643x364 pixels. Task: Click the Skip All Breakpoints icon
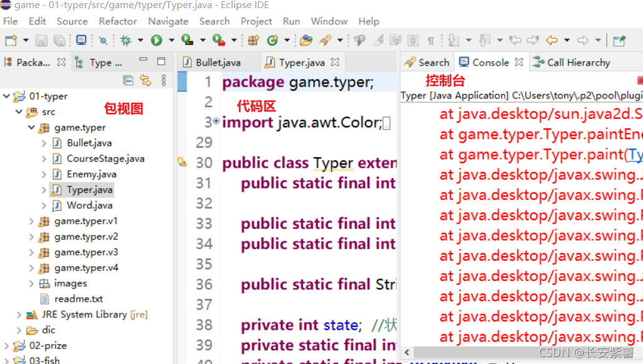(104, 40)
